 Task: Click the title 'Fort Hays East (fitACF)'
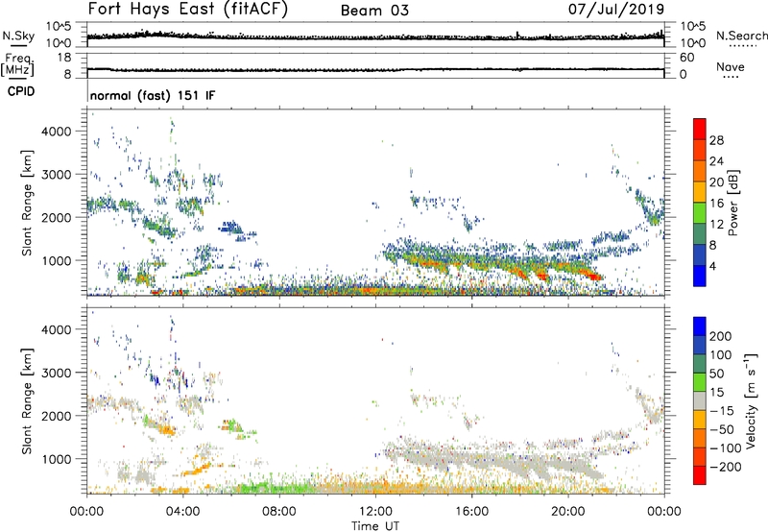(187, 9)
